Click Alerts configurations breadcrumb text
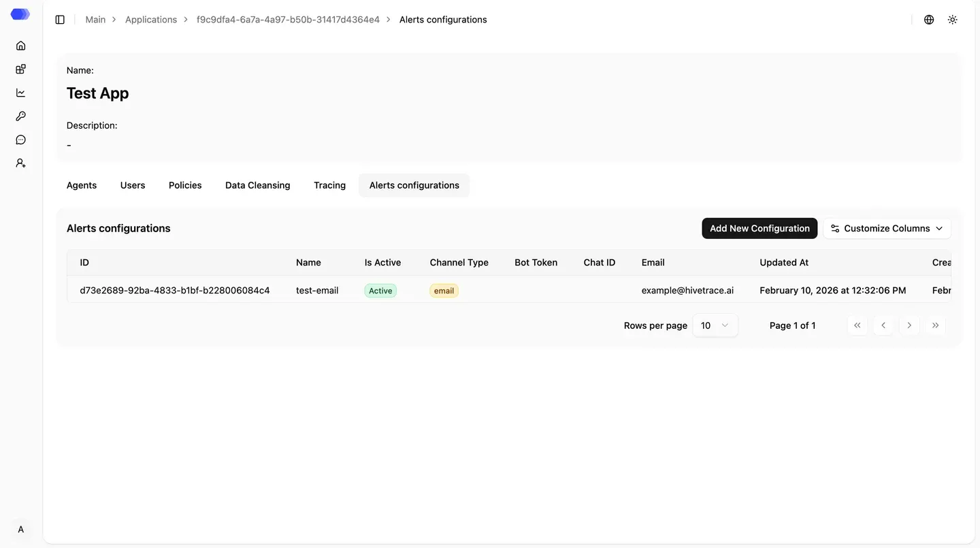This screenshot has height=548, width=980. (443, 20)
